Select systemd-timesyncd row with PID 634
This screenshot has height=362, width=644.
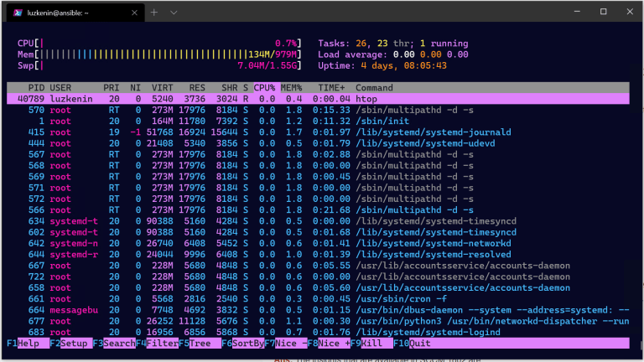pos(318,221)
